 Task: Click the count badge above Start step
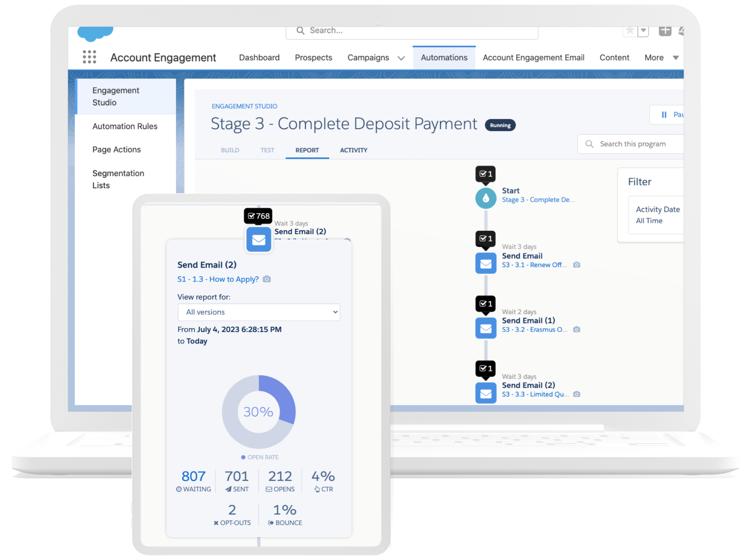click(486, 174)
